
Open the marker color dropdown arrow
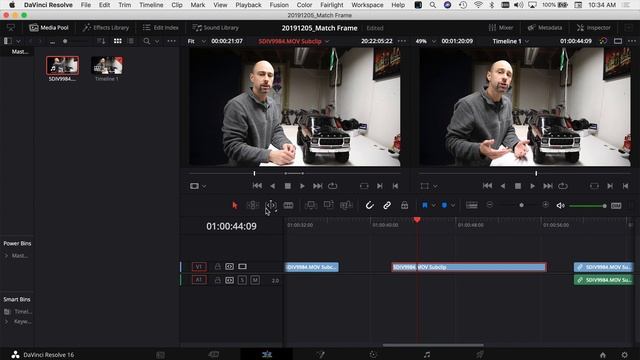(453, 205)
